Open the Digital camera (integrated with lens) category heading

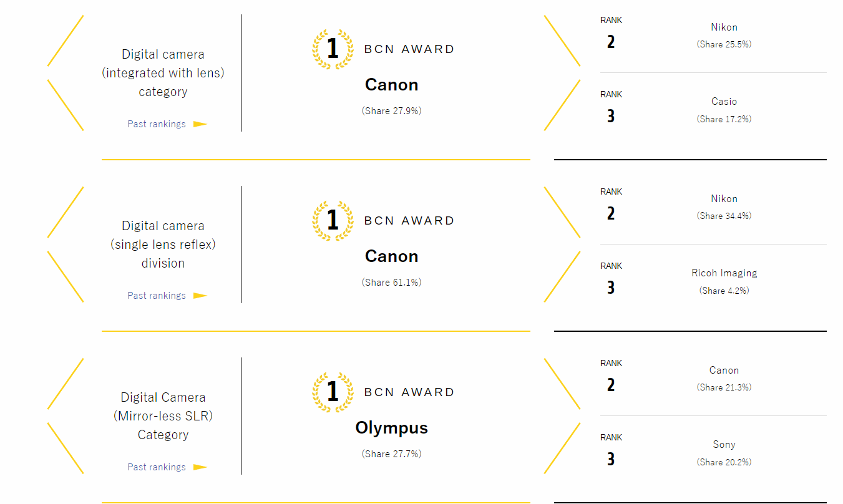pyautogui.click(x=163, y=72)
